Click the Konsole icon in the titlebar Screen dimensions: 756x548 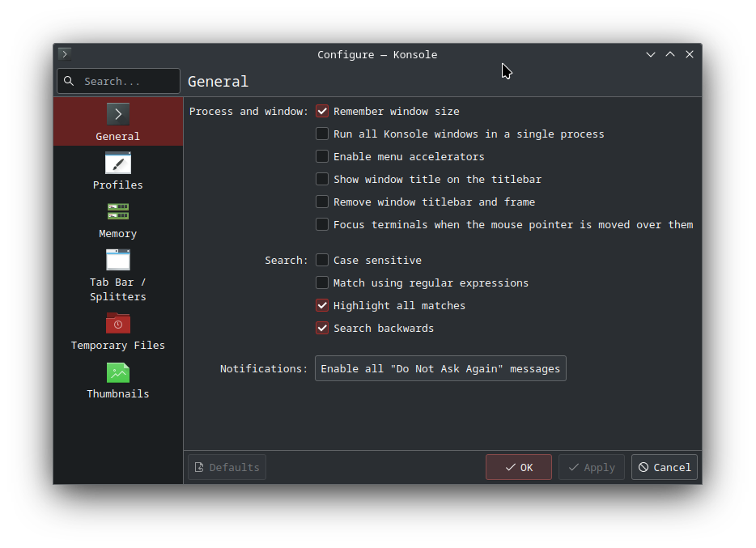(65, 54)
